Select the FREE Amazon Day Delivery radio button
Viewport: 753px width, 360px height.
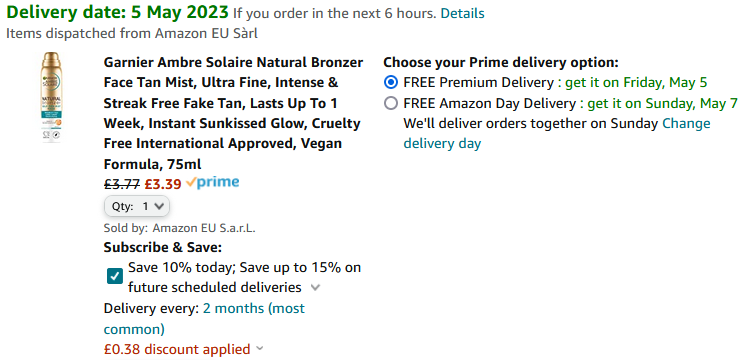point(391,103)
